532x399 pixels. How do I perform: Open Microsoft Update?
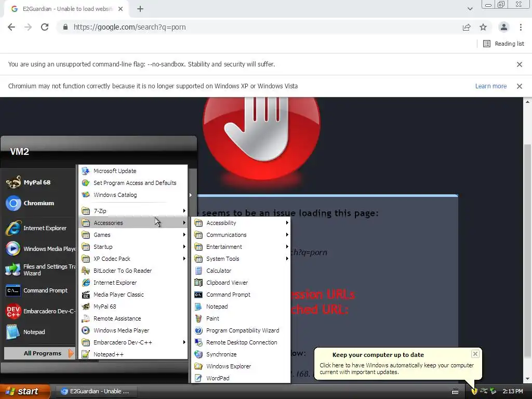pyautogui.click(x=133, y=171)
